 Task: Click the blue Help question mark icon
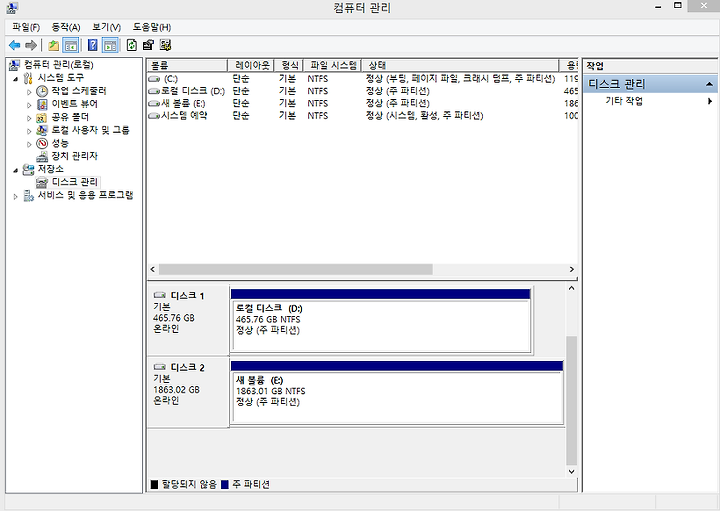[92, 45]
